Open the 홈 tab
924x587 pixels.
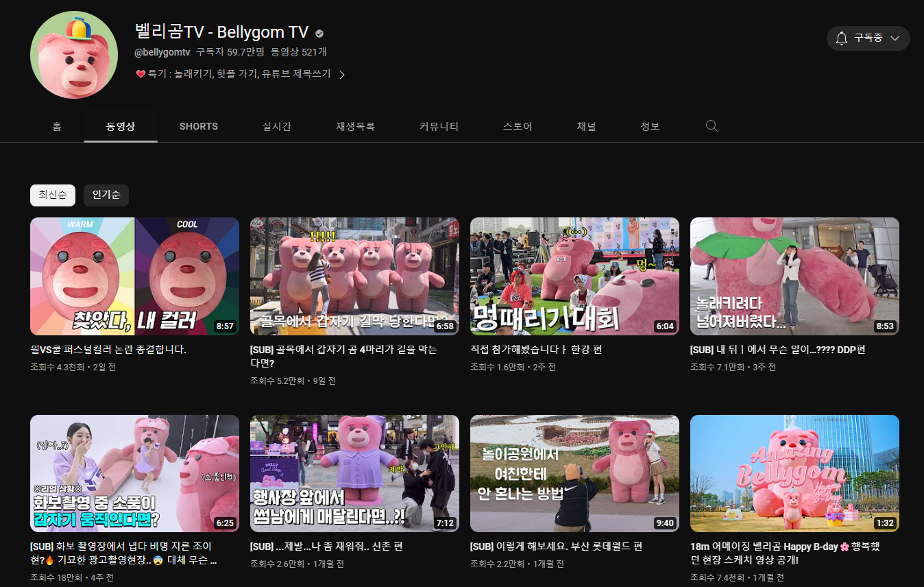pos(57,126)
